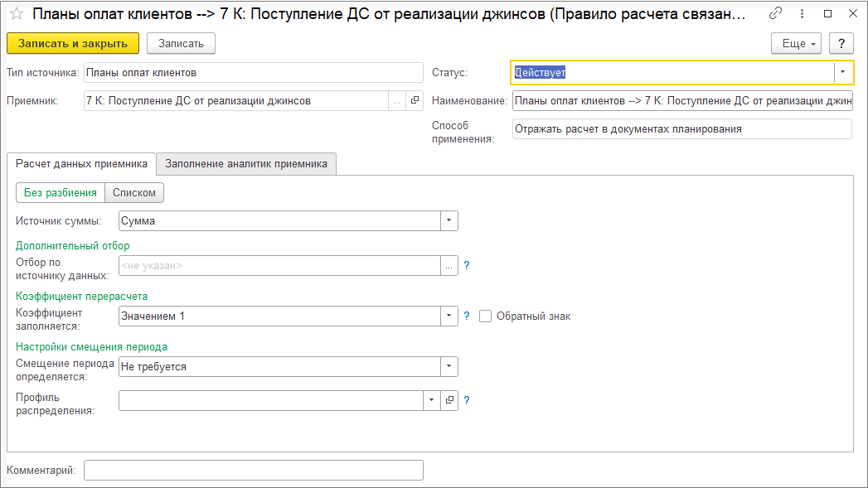The width and height of the screenshot is (868, 488).
Task: Open the Приемник item using its open icon
Action: (415, 101)
